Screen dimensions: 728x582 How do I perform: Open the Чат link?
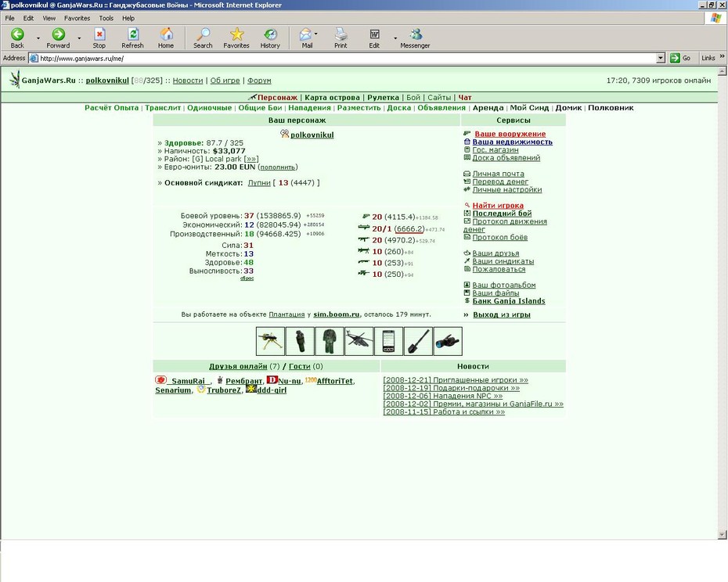465,98
